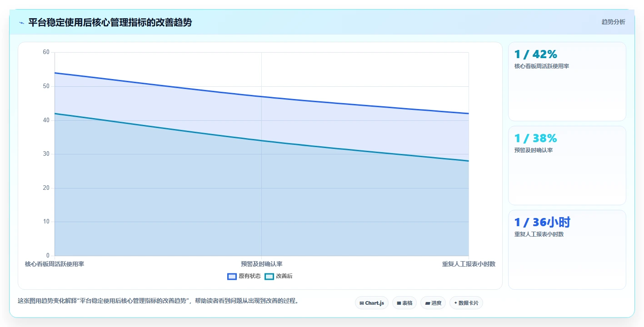Image resolution: width=644 pixels, height=327 pixels.
Task: Click the 预警及时确认率 card label
Action: 534,150
